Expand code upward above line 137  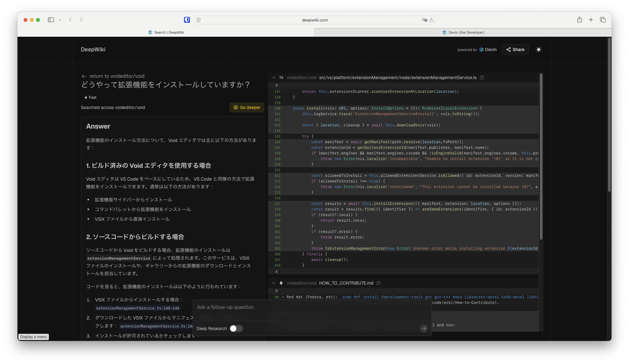coord(276,85)
